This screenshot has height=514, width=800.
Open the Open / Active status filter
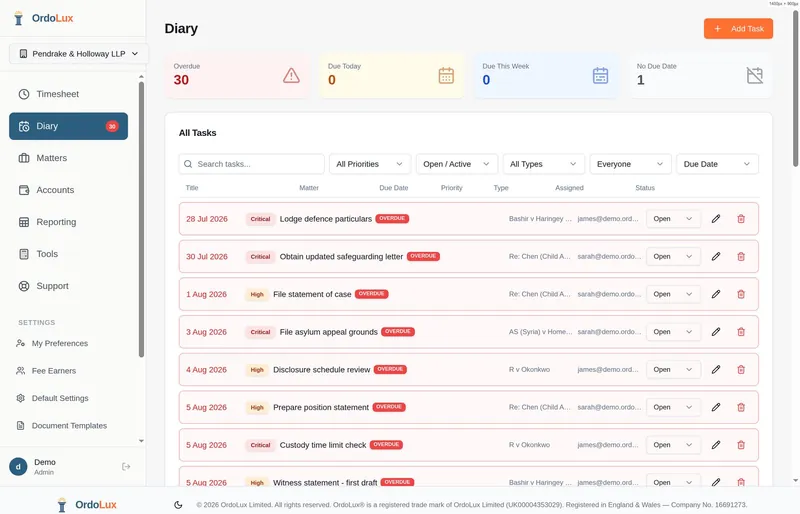click(457, 164)
